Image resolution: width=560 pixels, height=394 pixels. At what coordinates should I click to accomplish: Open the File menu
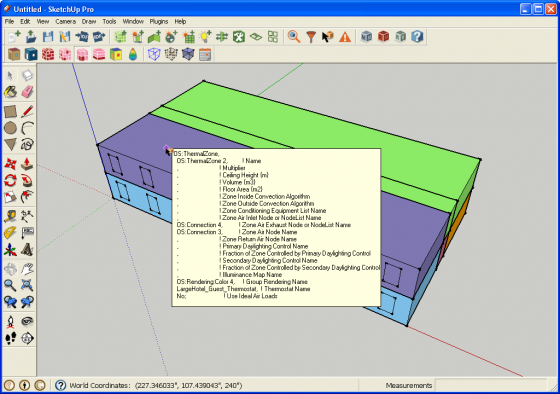(x=9, y=21)
